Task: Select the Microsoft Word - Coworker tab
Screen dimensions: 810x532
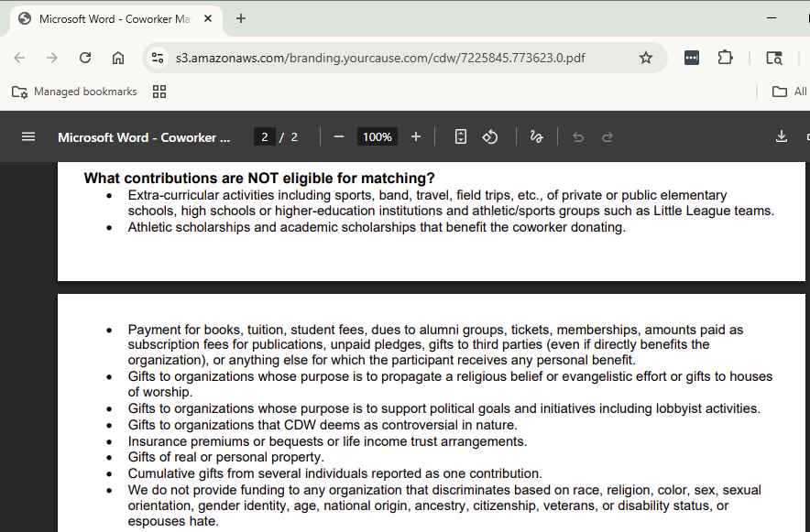Action: coord(116,19)
